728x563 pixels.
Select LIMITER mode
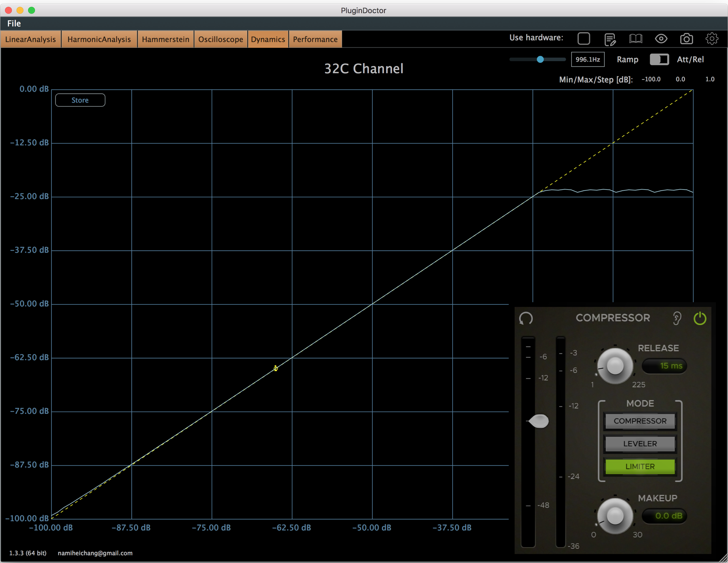(x=640, y=466)
